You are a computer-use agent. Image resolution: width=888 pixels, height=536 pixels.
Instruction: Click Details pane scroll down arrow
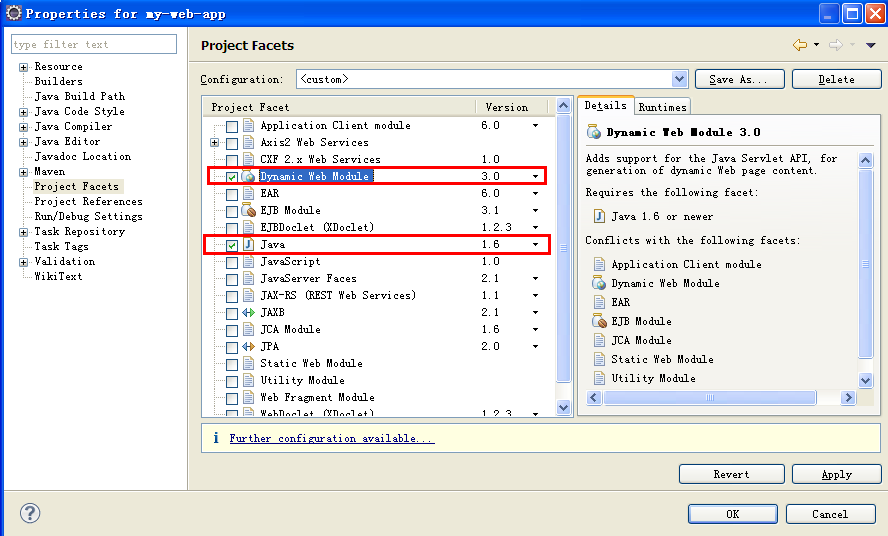point(865,380)
